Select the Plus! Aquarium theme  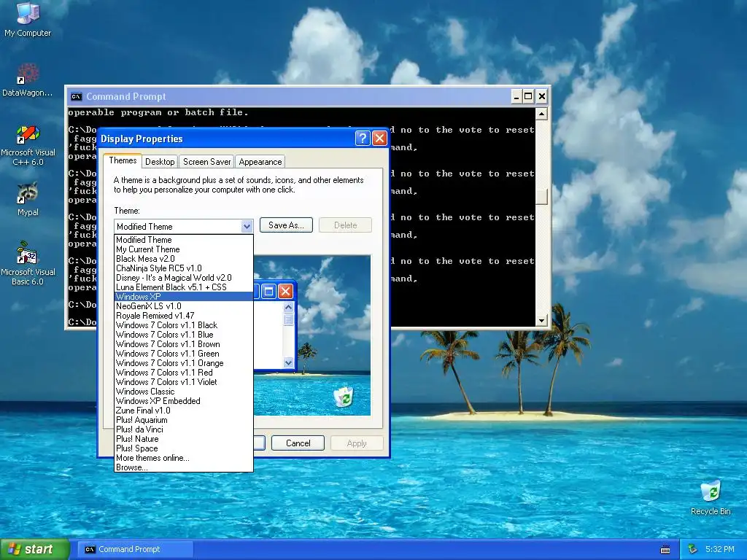coord(184,420)
